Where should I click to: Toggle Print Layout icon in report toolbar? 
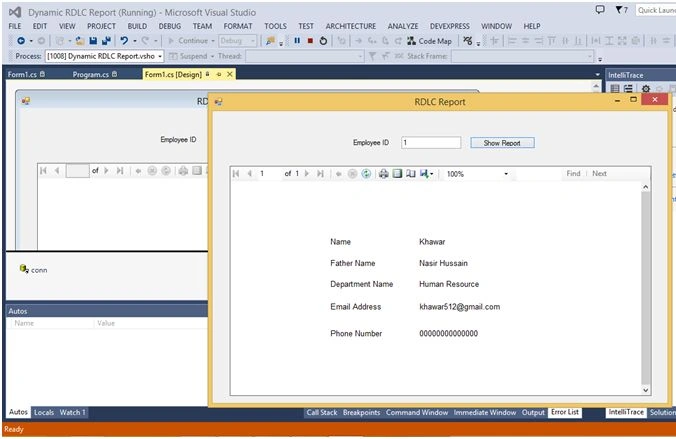(397, 173)
